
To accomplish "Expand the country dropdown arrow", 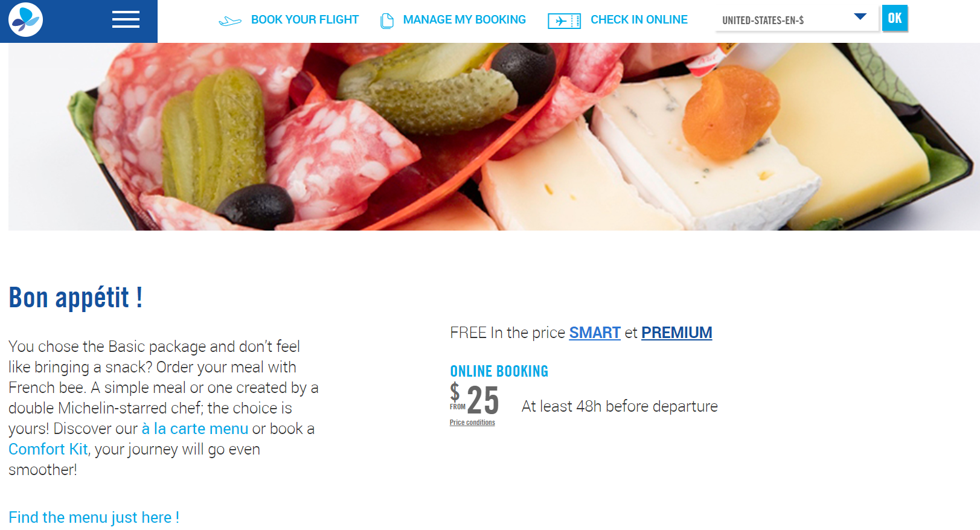I will coord(860,17).
